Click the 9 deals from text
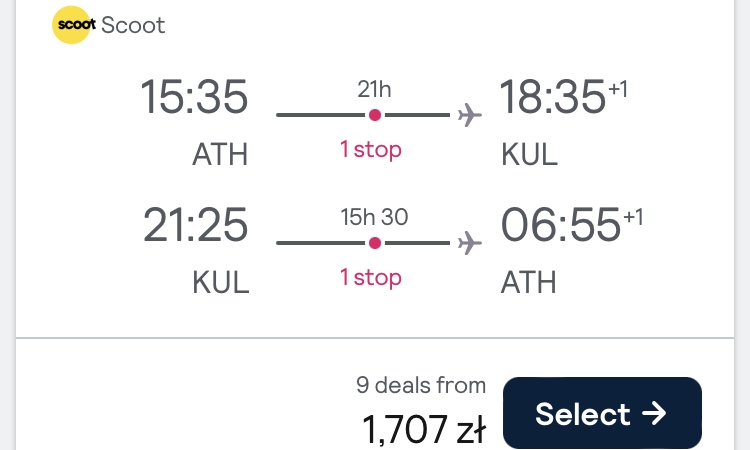 421,385
